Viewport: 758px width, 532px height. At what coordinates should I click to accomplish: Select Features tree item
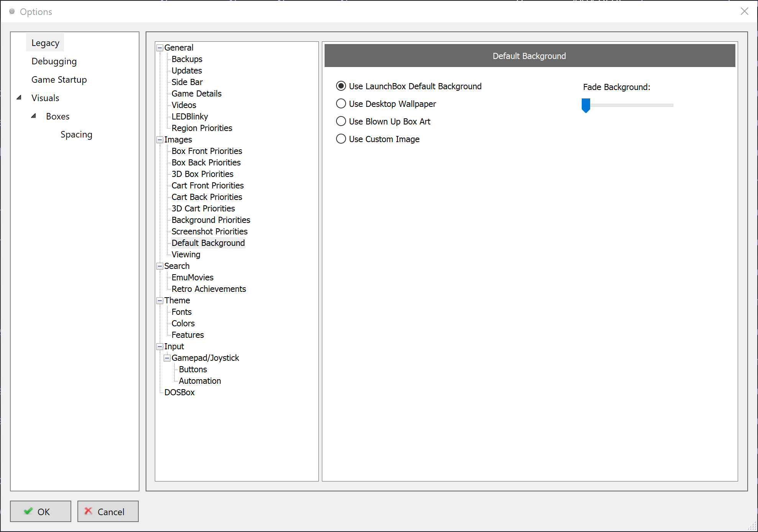[188, 335]
